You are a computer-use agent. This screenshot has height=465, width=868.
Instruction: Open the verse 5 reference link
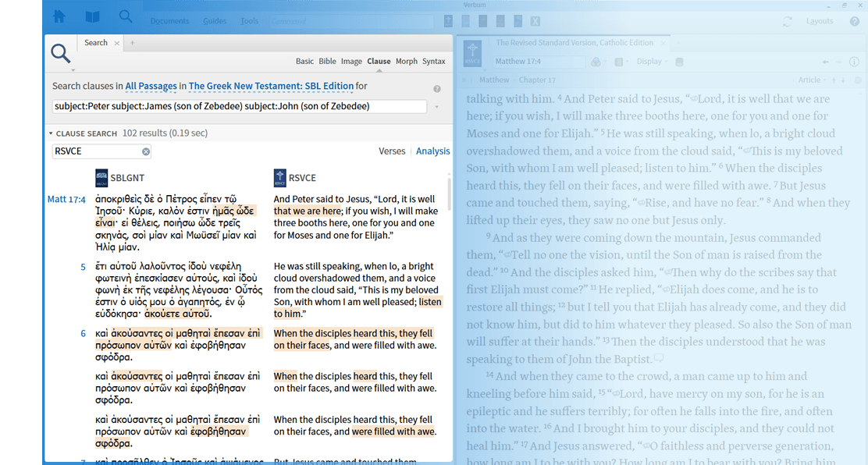[x=83, y=267]
